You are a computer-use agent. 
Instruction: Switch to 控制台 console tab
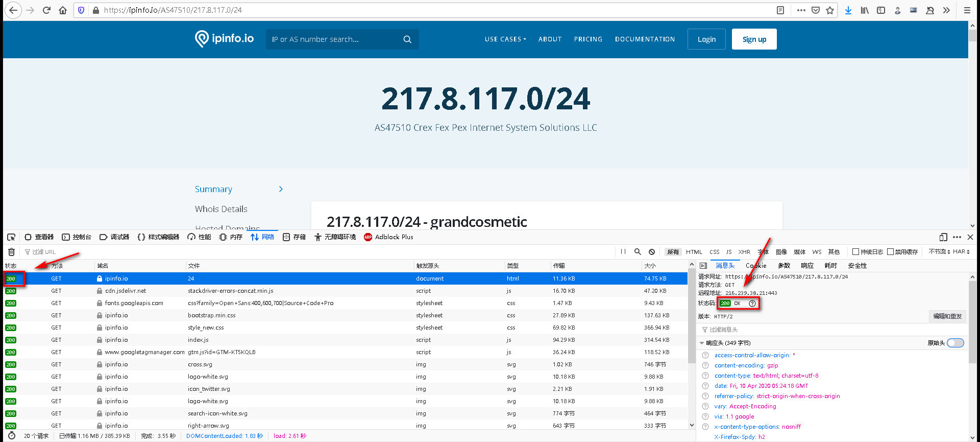[77, 237]
